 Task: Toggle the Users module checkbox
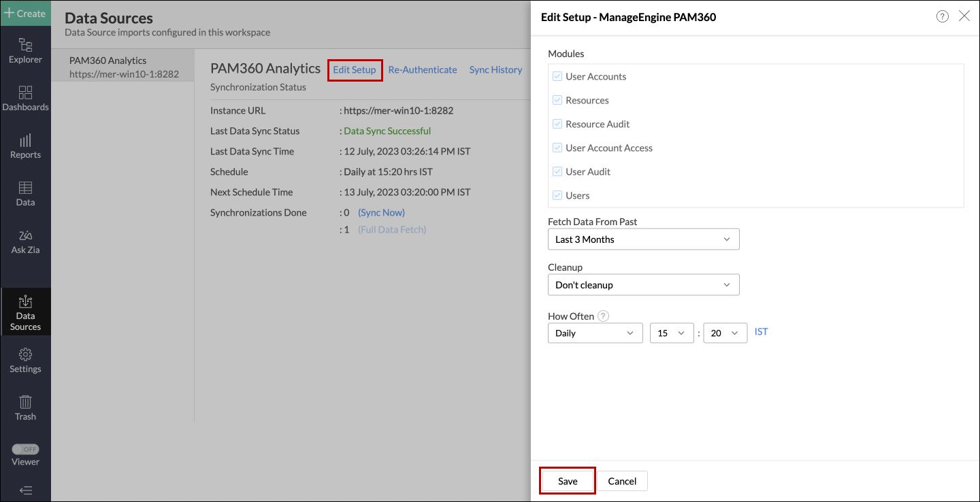coord(557,196)
